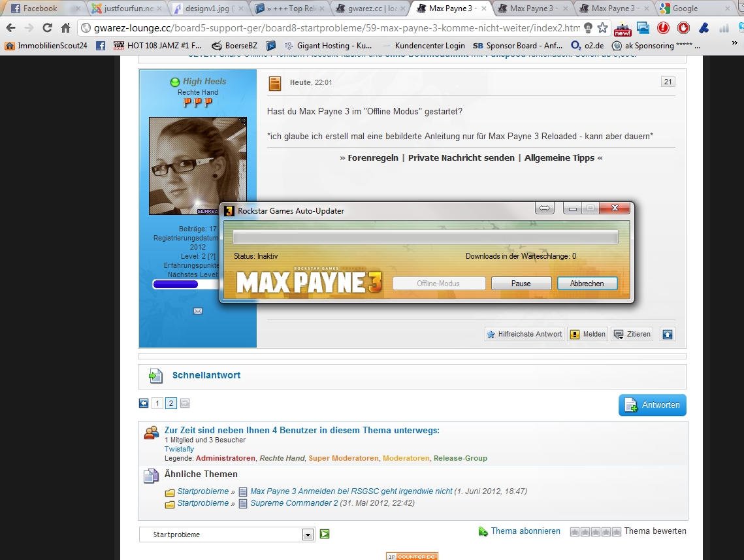Open Supreme Commander 2 thread link
Image resolution: width=744 pixels, height=560 pixels.
point(294,503)
